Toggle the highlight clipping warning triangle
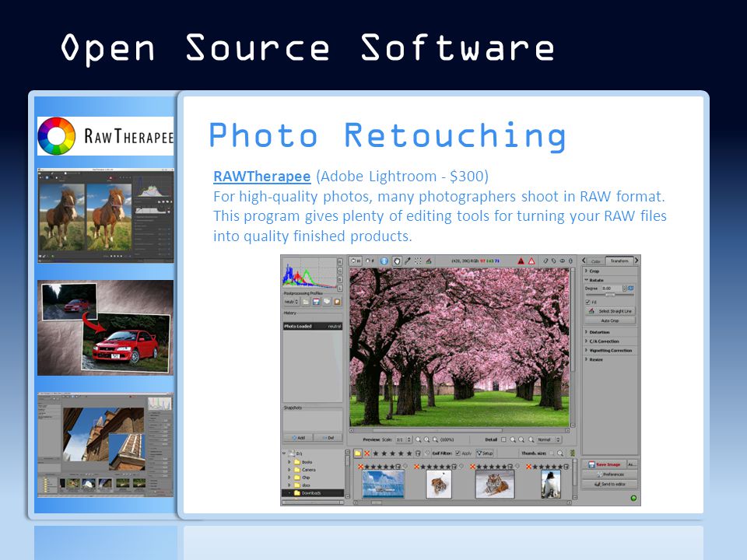 (x=531, y=261)
